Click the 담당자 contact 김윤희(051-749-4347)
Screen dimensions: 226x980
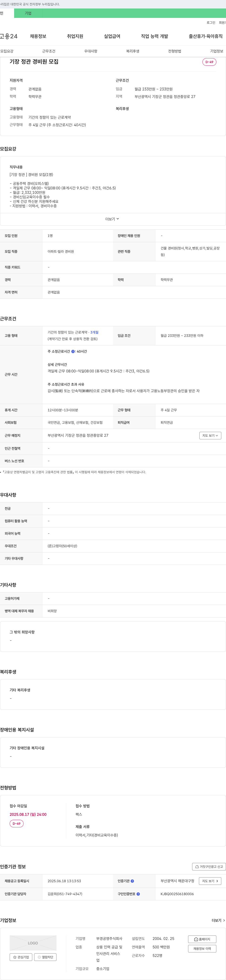click(x=65, y=894)
